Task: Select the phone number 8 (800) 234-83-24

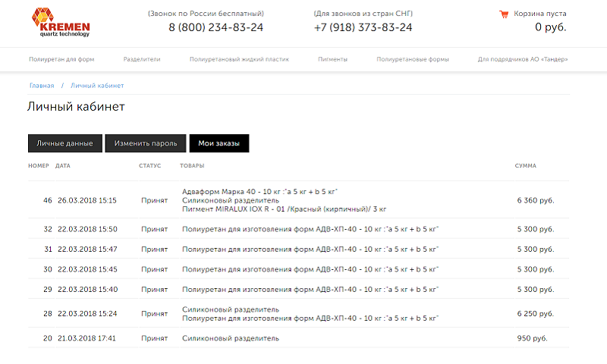Action: pyautogui.click(x=216, y=27)
